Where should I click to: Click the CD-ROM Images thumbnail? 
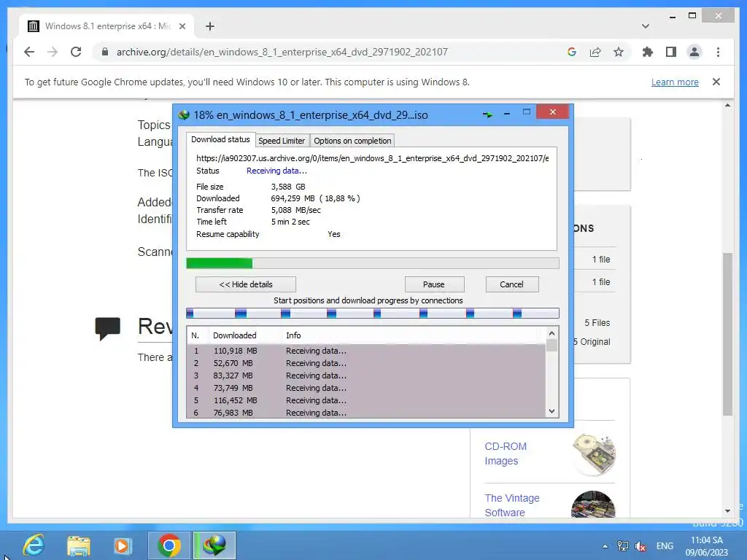[x=594, y=454]
